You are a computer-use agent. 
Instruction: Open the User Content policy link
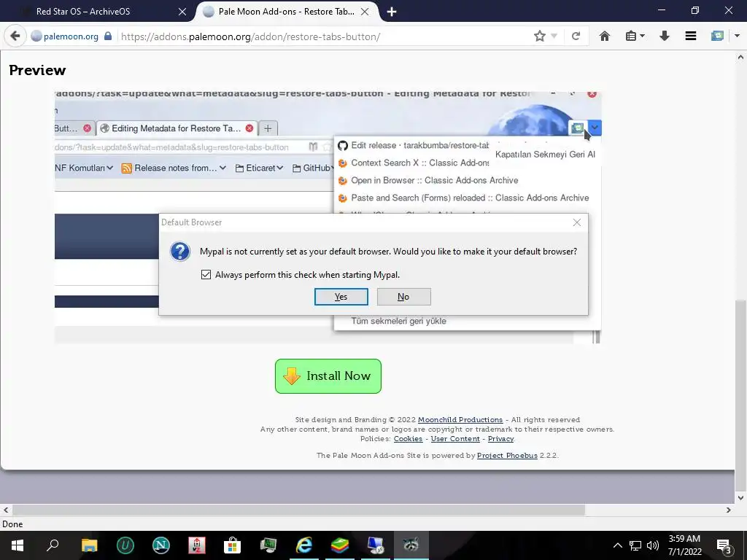[455, 438]
